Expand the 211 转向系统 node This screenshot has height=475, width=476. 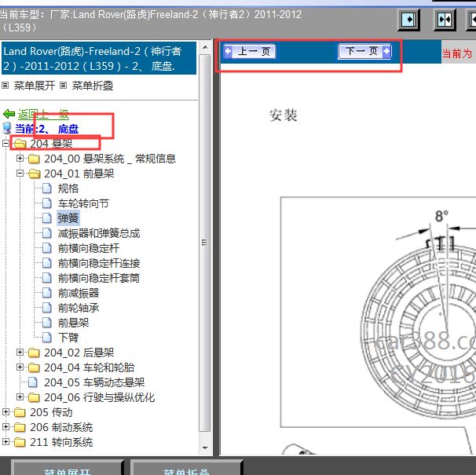tap(5, 442)
